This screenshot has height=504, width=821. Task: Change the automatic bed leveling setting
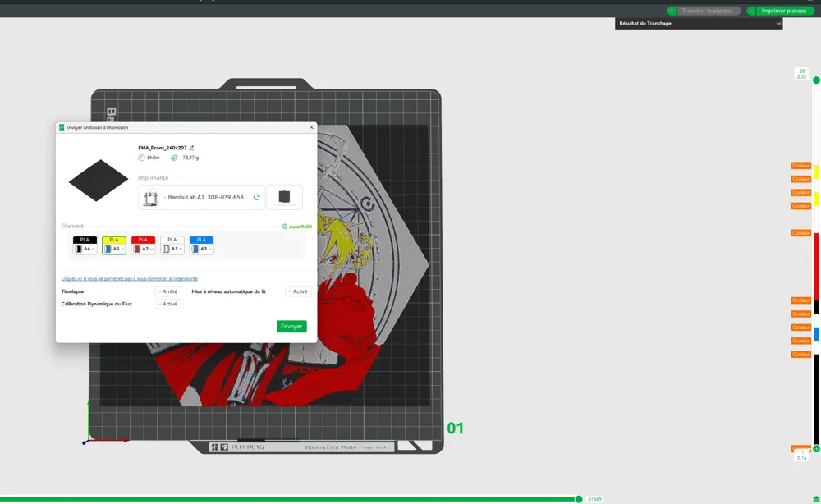click(x=297, y=291)
